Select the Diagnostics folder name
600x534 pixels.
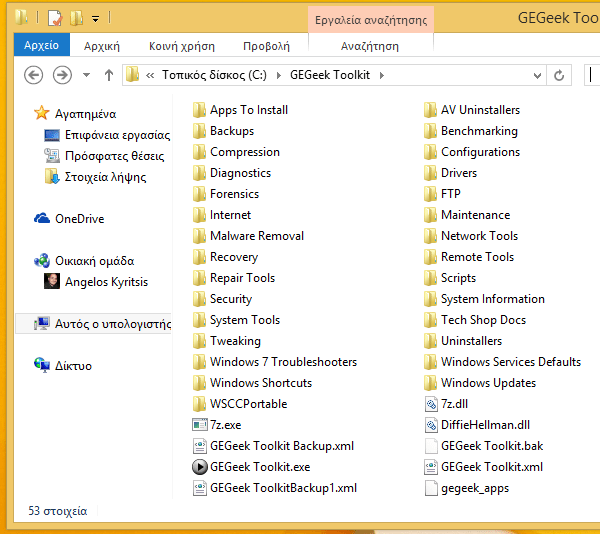coord(240,173)
